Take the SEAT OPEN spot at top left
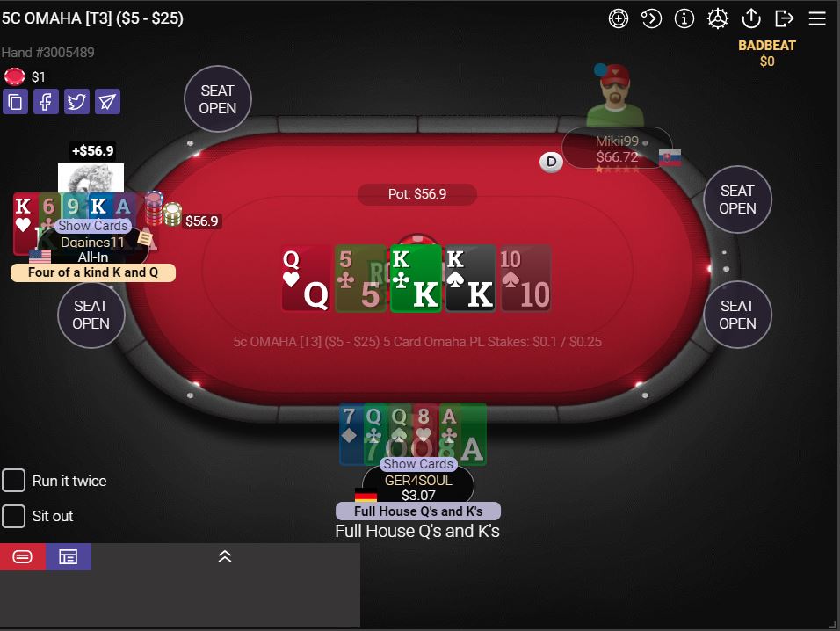840x631 pixels. click(218, 99)
